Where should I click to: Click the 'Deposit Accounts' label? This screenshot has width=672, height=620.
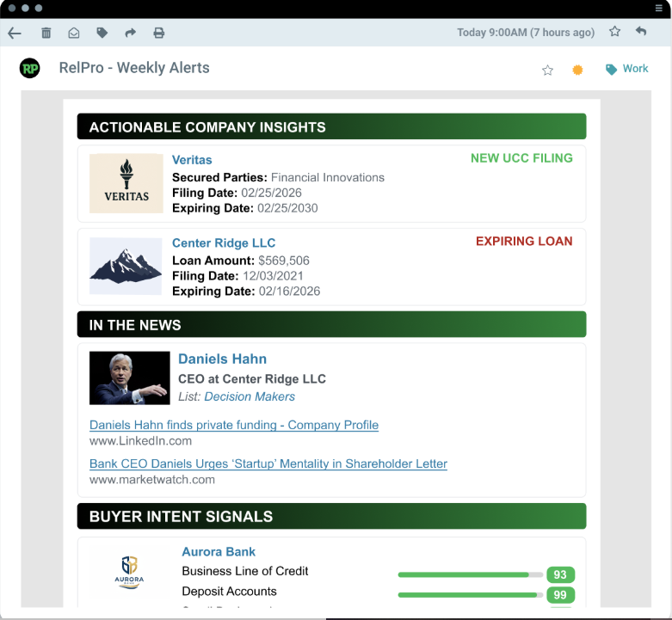[229, 592]
